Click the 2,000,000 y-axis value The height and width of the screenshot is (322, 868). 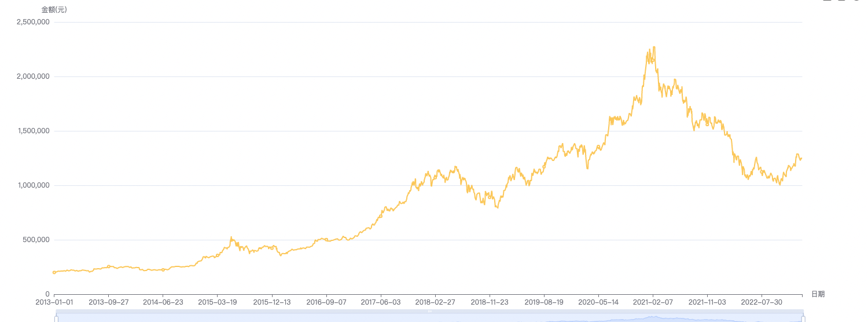(34, 76)
